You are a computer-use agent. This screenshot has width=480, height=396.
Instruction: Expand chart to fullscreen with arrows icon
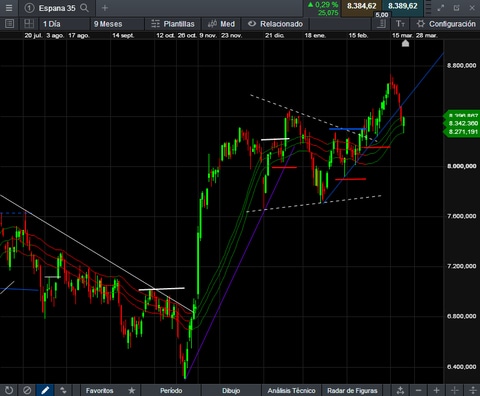point(441,8)
